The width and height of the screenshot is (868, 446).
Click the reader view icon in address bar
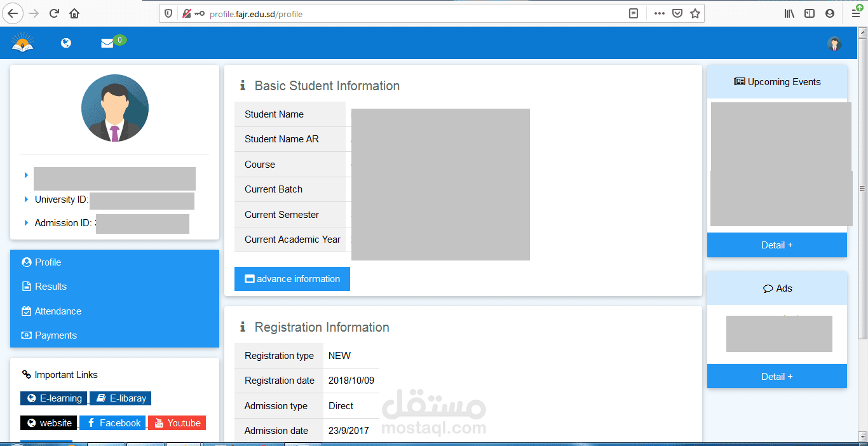634,13
